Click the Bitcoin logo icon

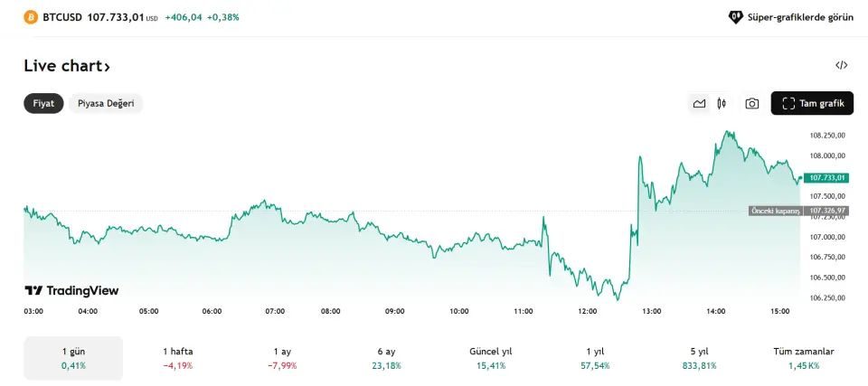coord(31,17)
